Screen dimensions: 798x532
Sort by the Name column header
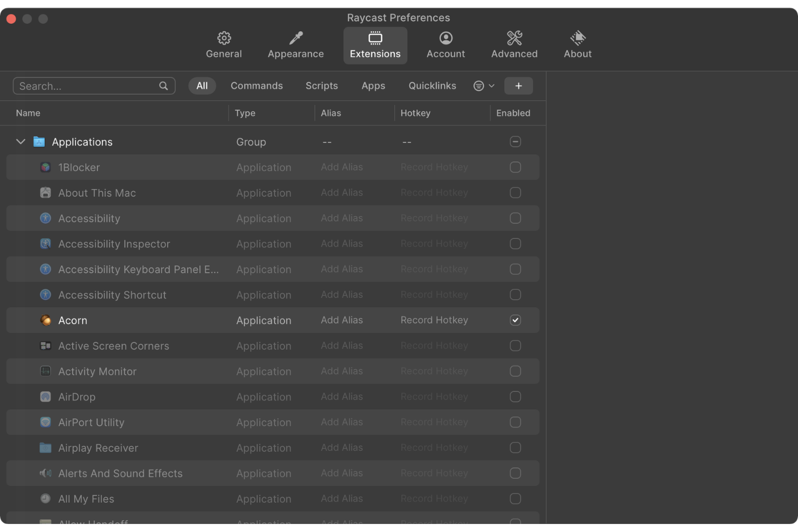tap(28, 113)
